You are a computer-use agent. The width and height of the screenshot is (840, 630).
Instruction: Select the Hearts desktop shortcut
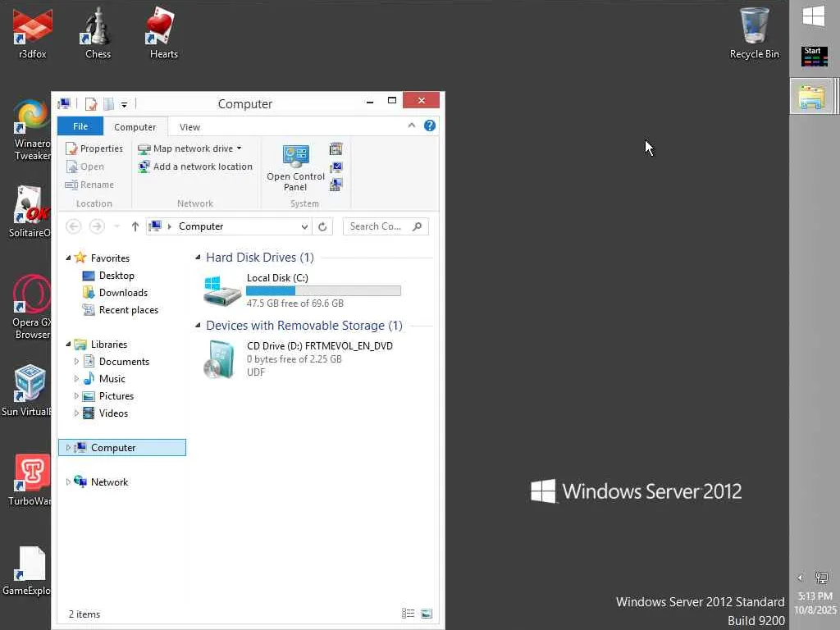click(x=163, y=33)
